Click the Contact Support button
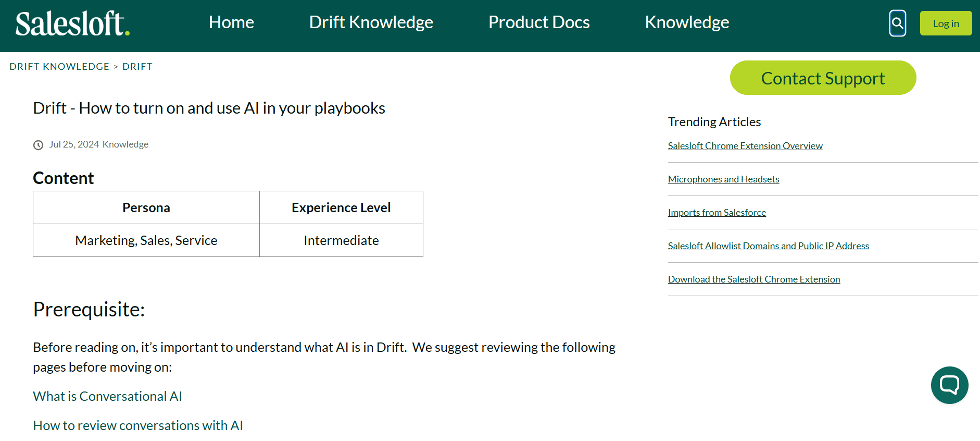Screen dimensions: 980x441 pos(823,78)
